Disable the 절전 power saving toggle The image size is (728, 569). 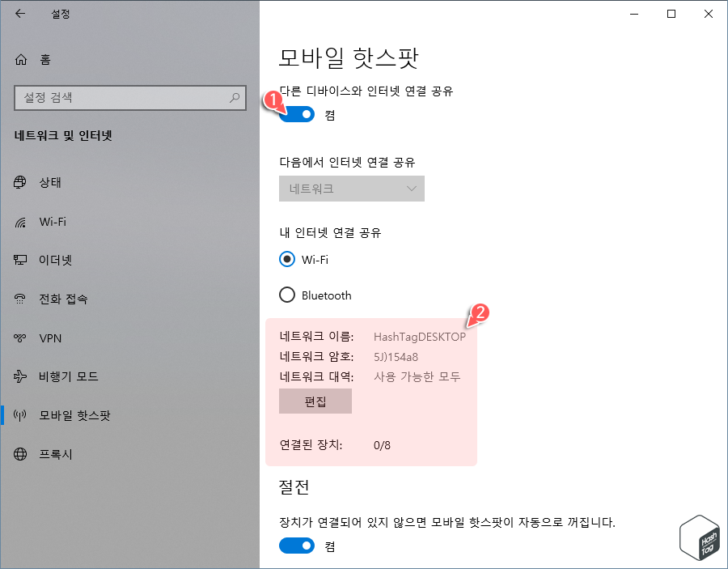[296, 546]
